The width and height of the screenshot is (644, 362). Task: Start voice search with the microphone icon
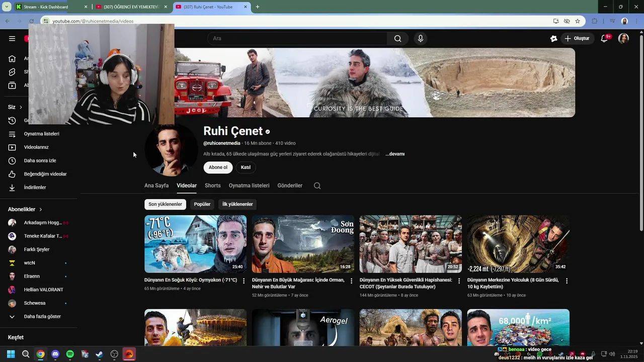point(421,38)
